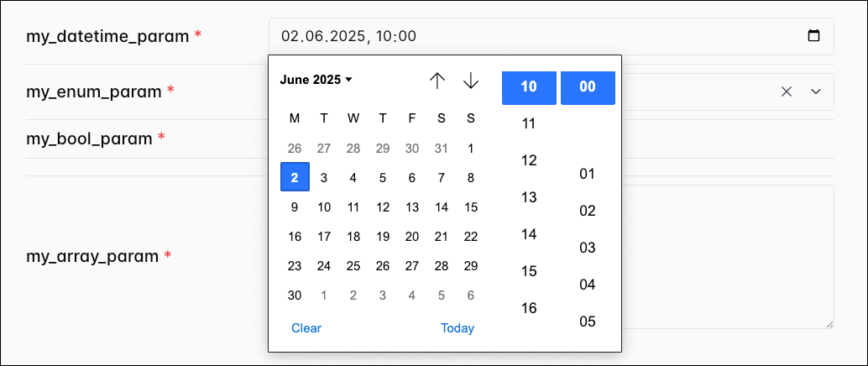Choose hour 14 in the time list
This screenshot has height=366, width=868.
pos(529,234)
